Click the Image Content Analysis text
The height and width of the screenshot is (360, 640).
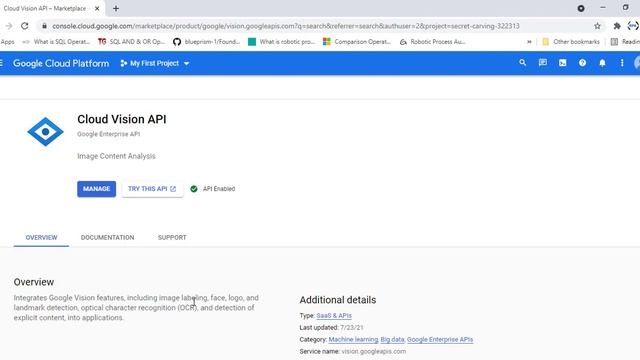[116, 156]
